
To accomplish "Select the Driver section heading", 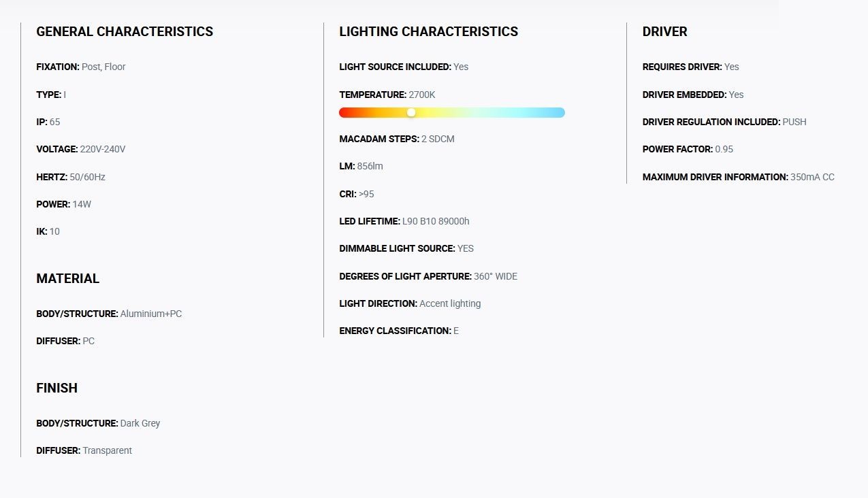I will (x=665, y=31).
